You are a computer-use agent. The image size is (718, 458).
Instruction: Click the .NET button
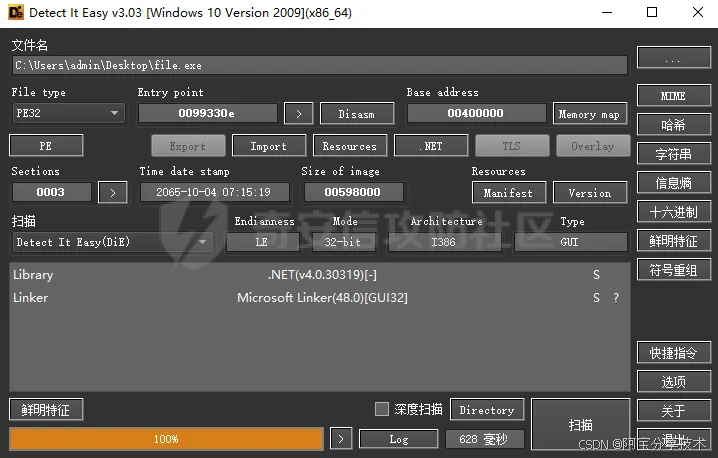coord(431,146)
